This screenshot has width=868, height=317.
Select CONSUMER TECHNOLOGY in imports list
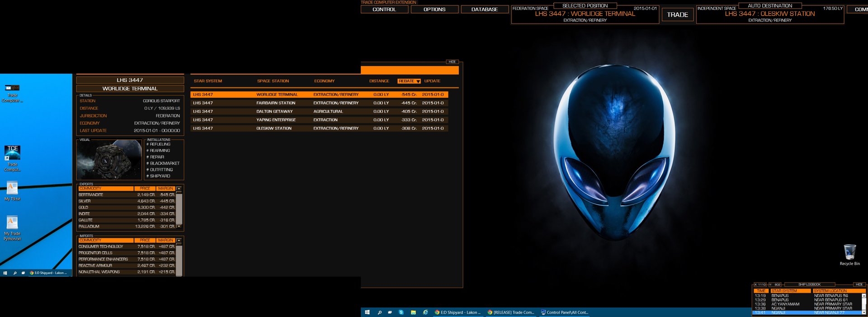click(127, 246)
